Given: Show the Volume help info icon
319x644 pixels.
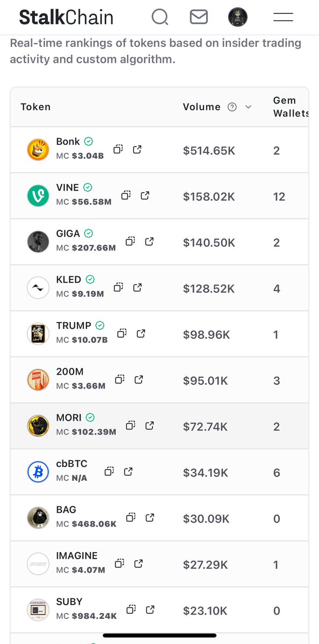Looking at the screenshot, I should click(232, 107).
